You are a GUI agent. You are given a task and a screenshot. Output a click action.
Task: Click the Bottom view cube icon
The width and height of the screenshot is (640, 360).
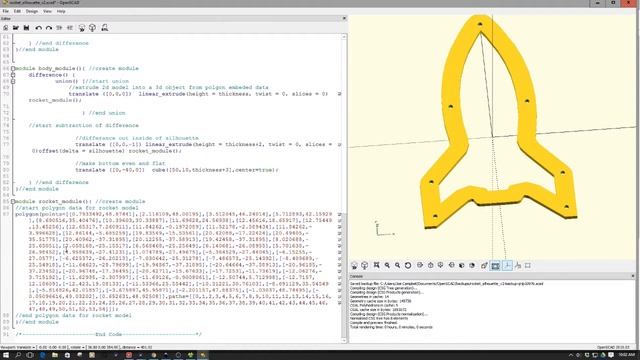pyautogui.click(x=440, y=265)
